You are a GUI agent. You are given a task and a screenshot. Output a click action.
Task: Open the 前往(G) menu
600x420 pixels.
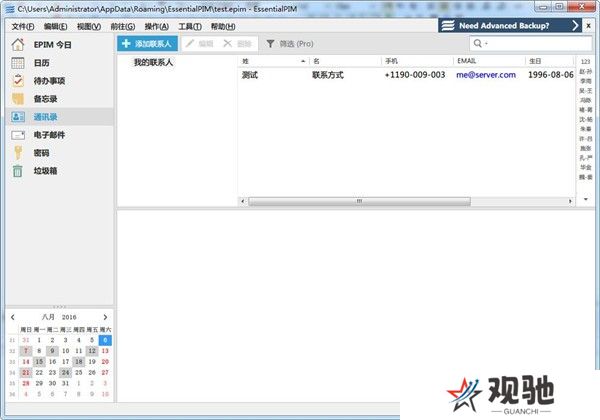pos(122,26)
